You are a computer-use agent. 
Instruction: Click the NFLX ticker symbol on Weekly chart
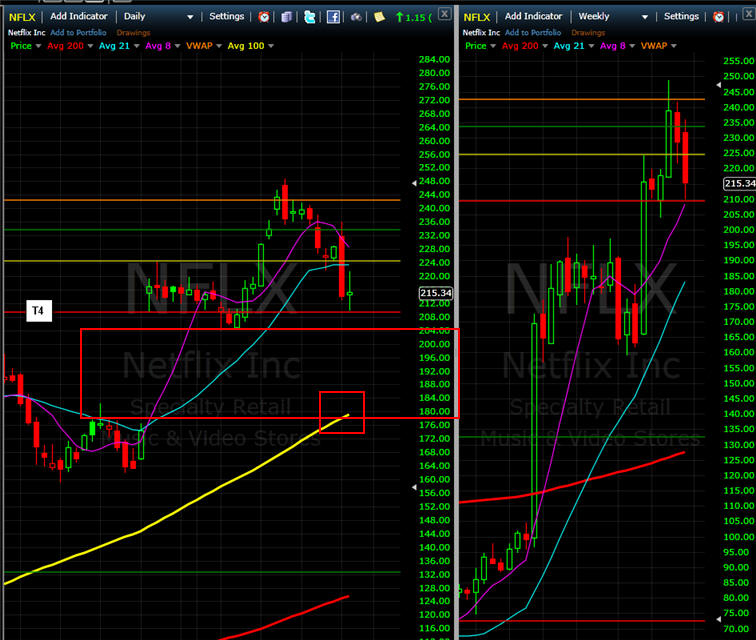tap(476, 17)
